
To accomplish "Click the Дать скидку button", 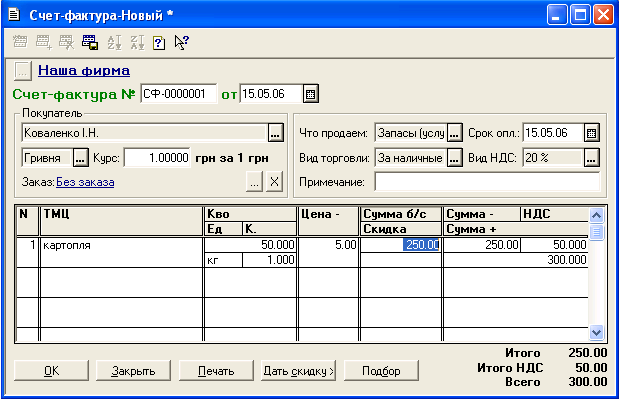I will (298, 371).
